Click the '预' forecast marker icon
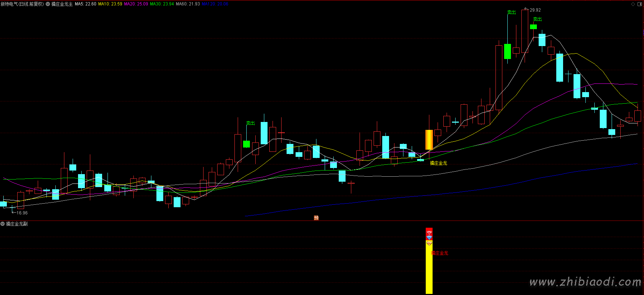This screenshot has width=644, height=295. tap(316, 218)
